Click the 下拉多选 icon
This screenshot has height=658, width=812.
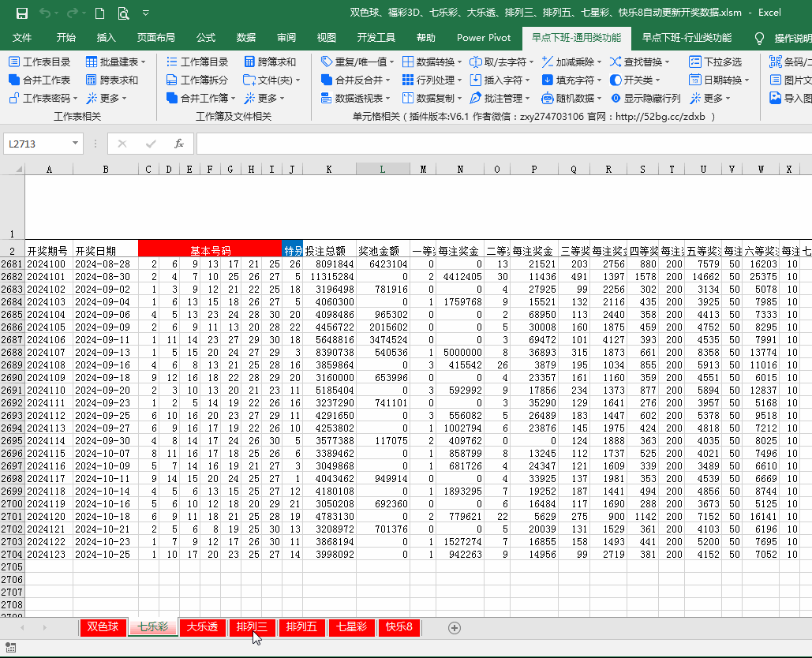click(695, 62)
